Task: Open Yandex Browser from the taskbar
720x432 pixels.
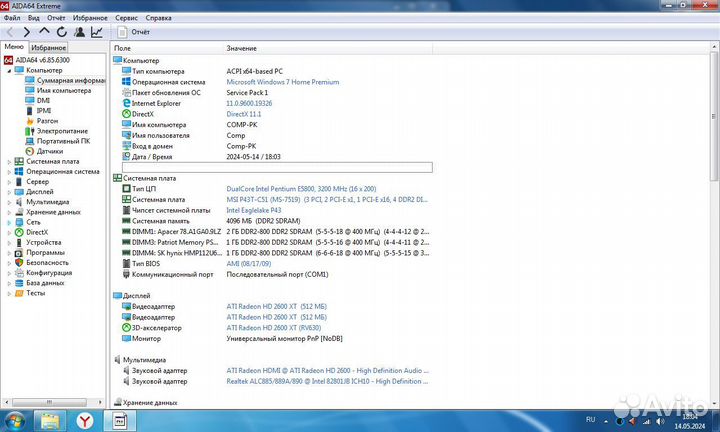Action: coord(85,421)
